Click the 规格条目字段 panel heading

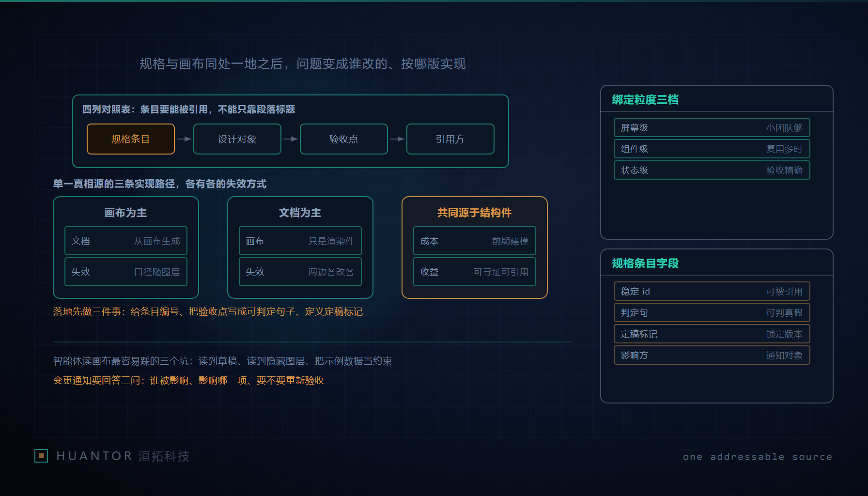coord(646,263)
